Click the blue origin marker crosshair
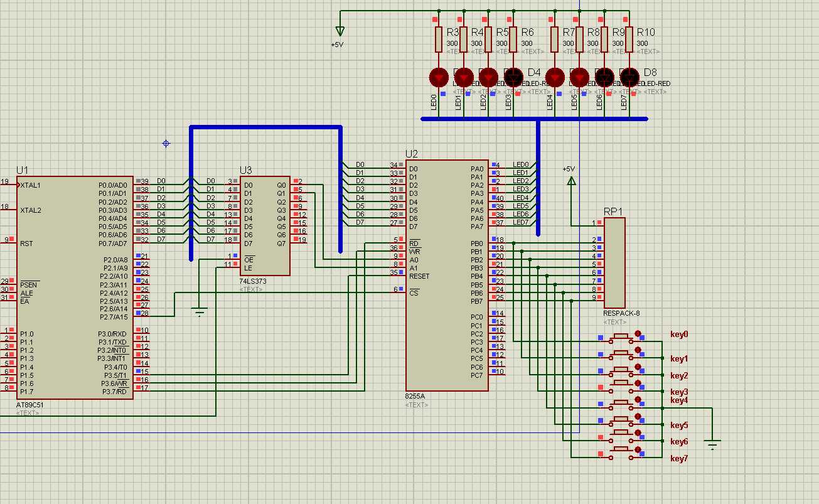 click(166, 143)
